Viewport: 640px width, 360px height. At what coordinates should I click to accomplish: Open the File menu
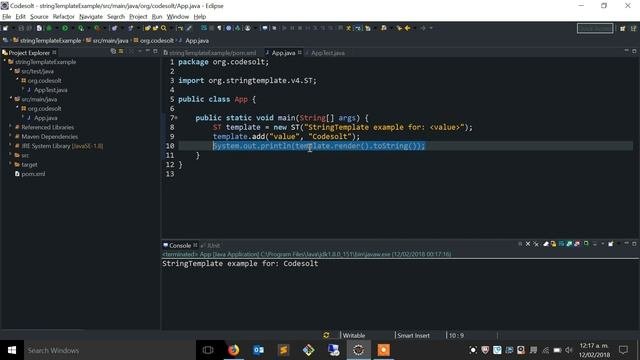(7, 17)
